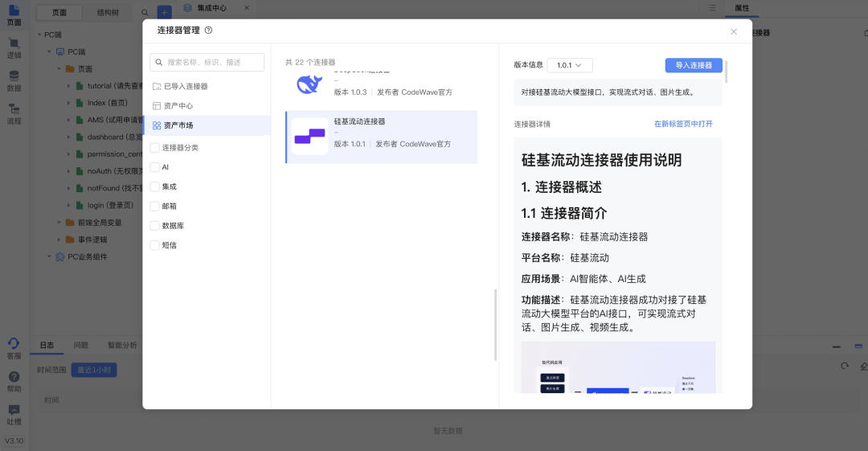Open the version 1.0.1 dropdown
868x451 pixels.
(570, 65)
